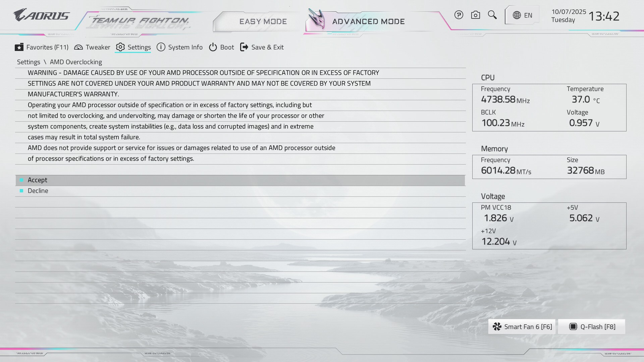Image resolution: width=644 pixels, height=362 pixels.
Task: Click the Tweaker gauge icon
Action: [x=78, y=47]
